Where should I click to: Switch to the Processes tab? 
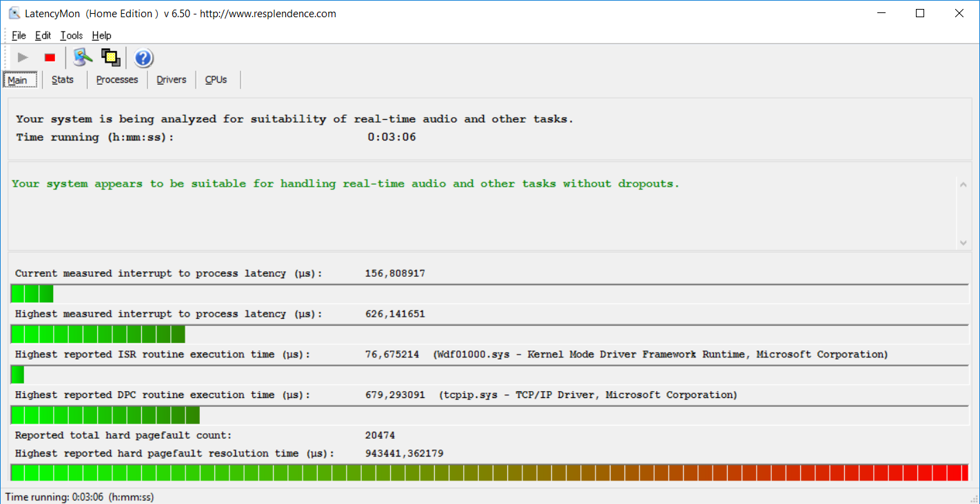(x=117, y=80)
